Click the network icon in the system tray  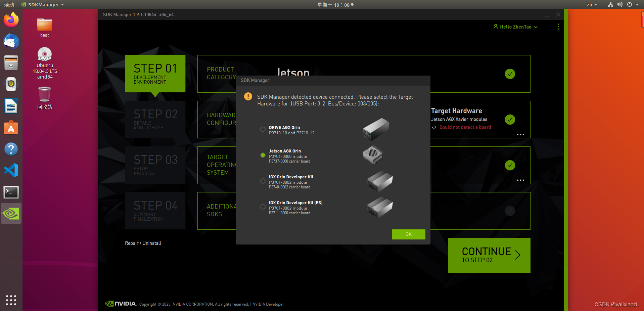click(610, 5)
